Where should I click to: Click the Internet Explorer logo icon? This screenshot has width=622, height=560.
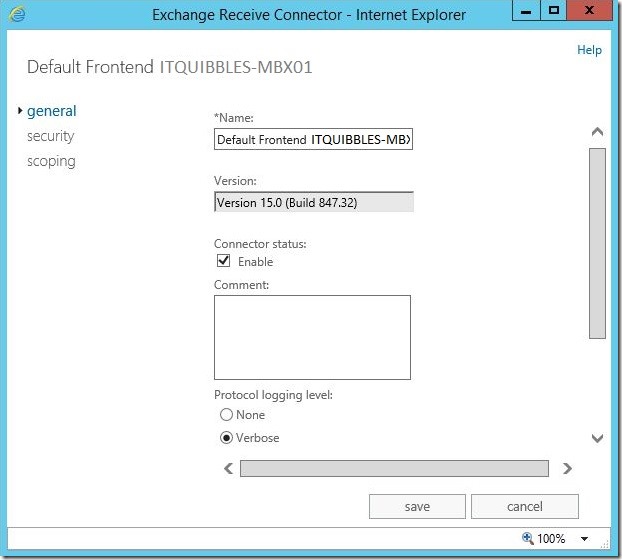click(x=17, y=15)
